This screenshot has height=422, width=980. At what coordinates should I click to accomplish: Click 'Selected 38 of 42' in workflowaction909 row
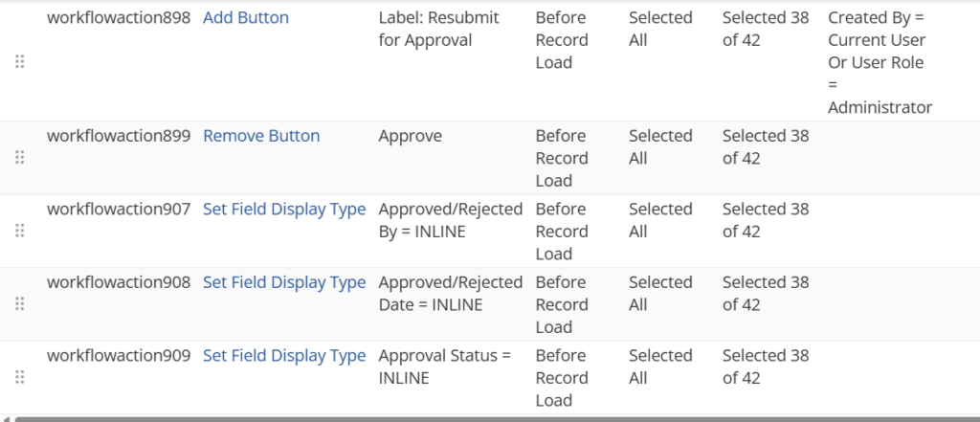point(766,366)
